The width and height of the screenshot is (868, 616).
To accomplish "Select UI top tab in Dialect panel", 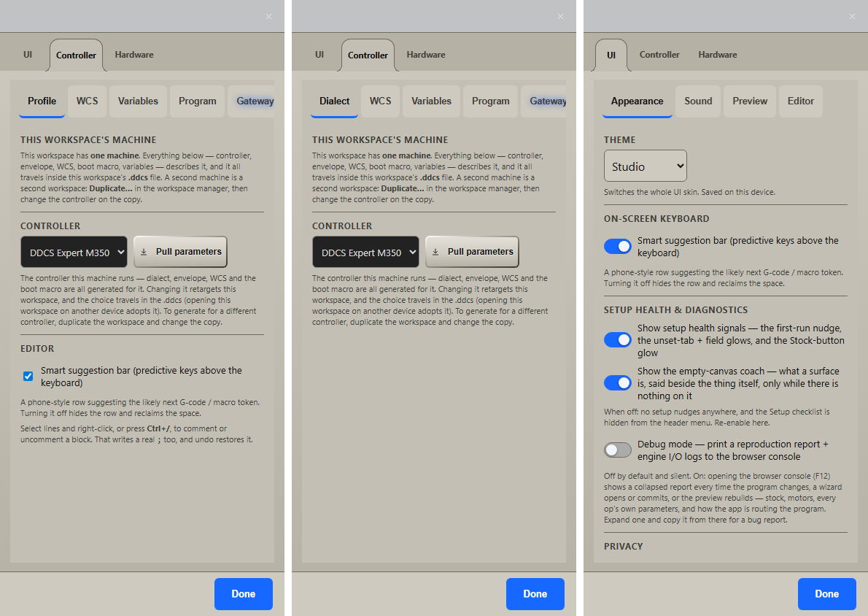I will 319,55.
